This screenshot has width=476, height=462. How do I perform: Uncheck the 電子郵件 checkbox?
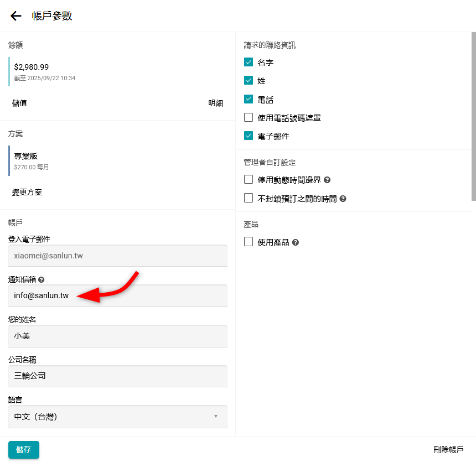(x=249, y=136)
